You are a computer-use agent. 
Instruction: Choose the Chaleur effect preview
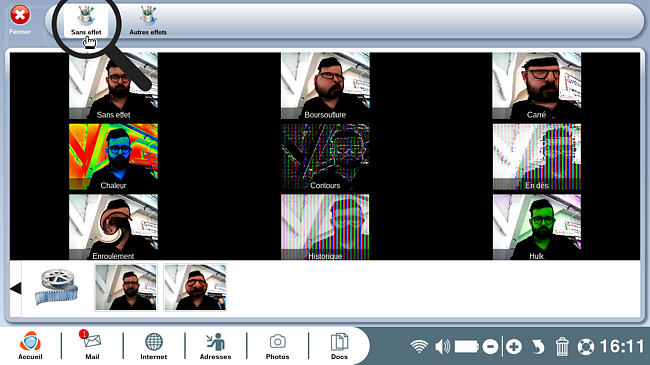(x=113, y=156)
